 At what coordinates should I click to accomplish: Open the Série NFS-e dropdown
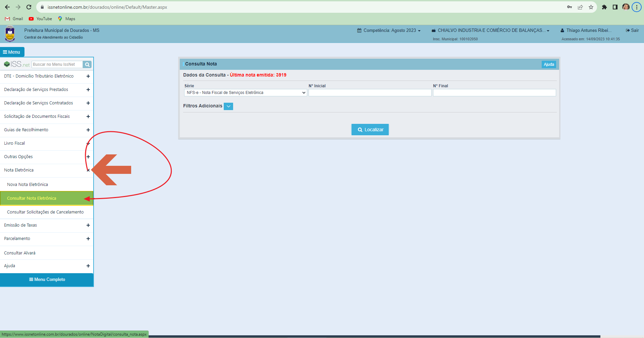pyautogui.click(x=246, y=93)
